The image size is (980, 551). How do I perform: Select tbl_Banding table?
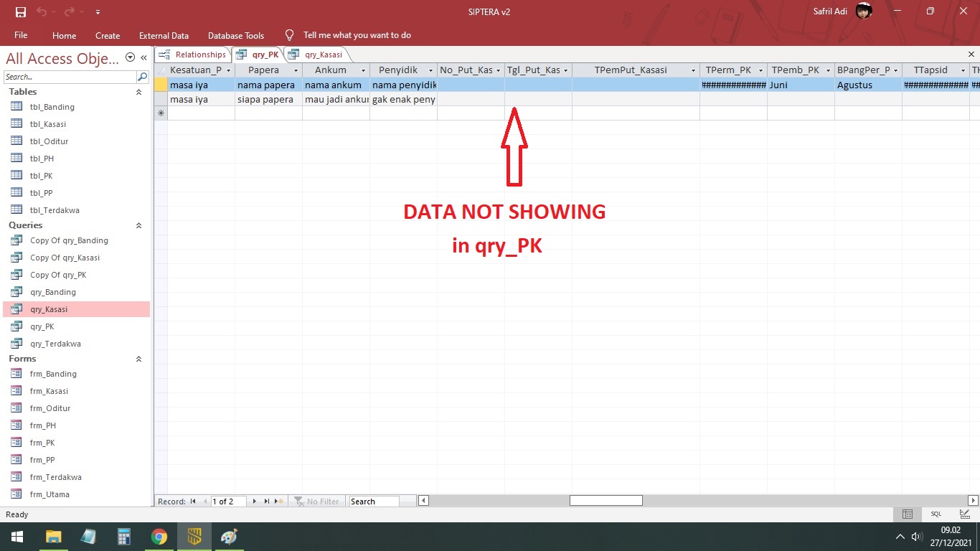[x=76, y=107]
